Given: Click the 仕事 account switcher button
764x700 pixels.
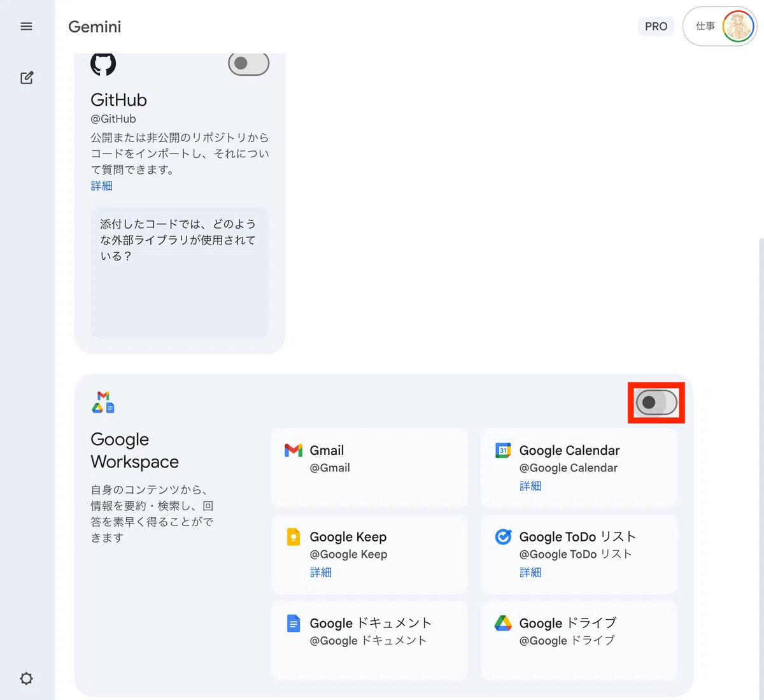Looking at the screenshot, I should click(719, 27).
